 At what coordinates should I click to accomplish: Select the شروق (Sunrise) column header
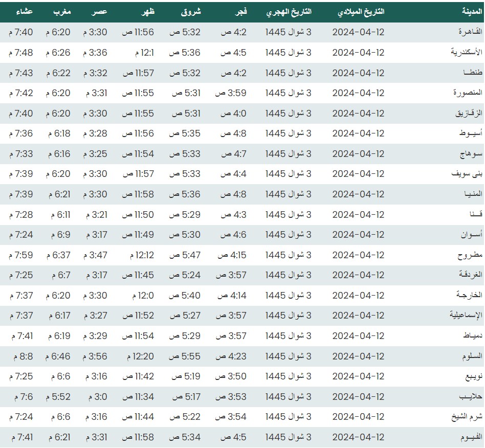[x=191, y=11]
